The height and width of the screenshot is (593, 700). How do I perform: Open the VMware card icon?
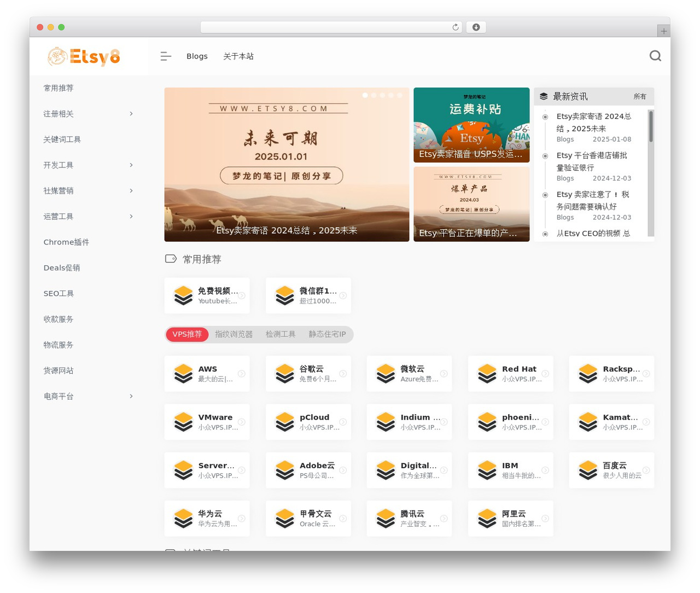click(x=183, y=422)
